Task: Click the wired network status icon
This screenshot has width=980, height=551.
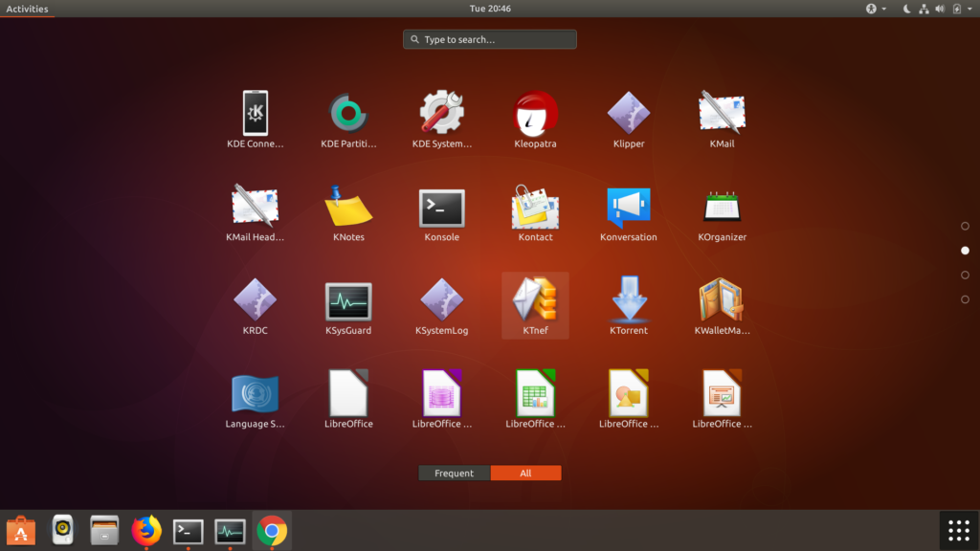Action: coord(924,9)
